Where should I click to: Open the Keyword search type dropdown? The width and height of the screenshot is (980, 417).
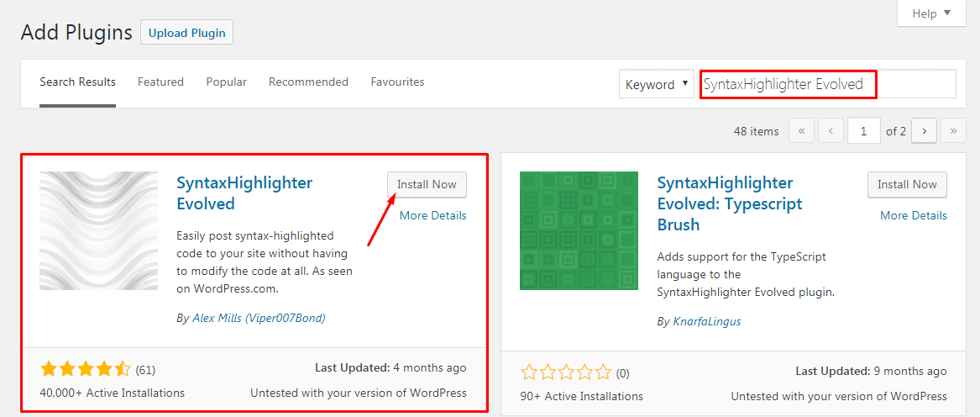(656, 84)
